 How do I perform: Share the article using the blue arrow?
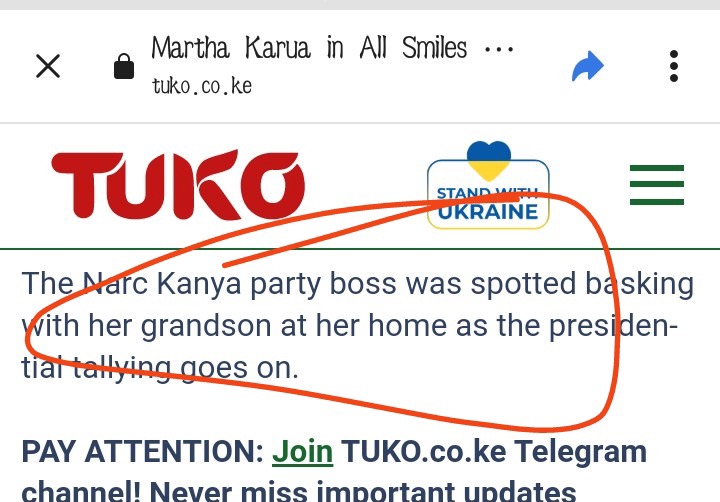pyautogui.click(x=588, y=66)
